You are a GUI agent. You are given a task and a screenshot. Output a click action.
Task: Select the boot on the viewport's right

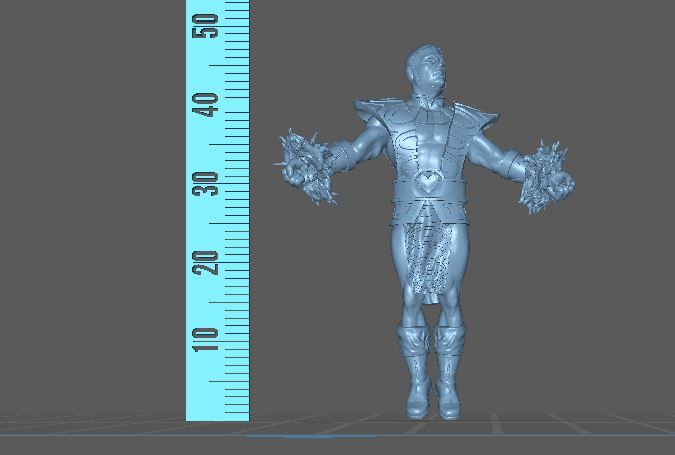click(448, 353)
